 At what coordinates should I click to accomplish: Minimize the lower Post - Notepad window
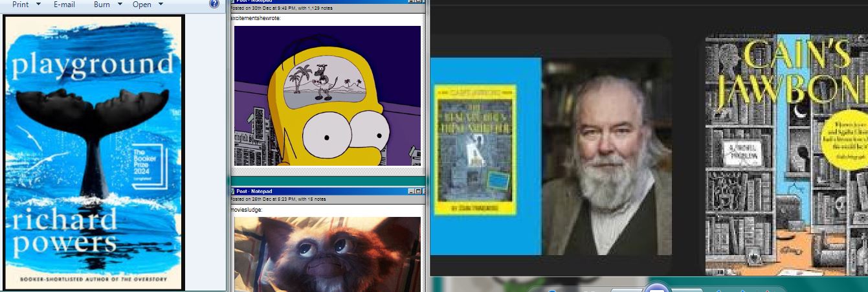click(412, 191)
